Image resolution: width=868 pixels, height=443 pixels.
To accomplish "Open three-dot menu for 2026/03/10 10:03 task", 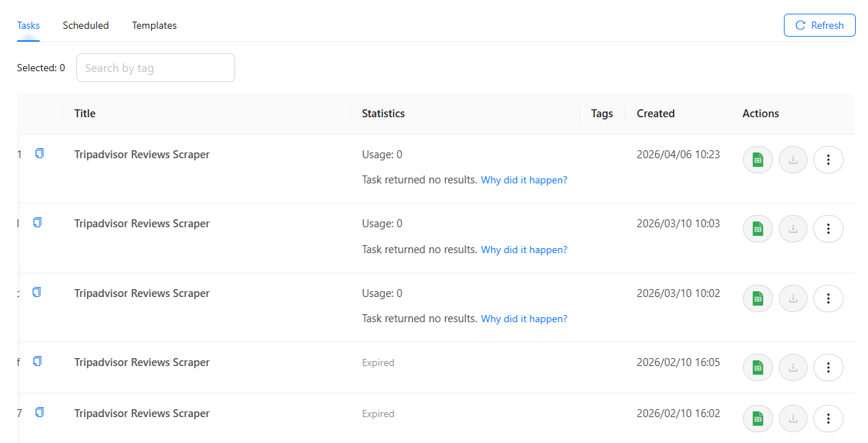I will tap(828, 229).
